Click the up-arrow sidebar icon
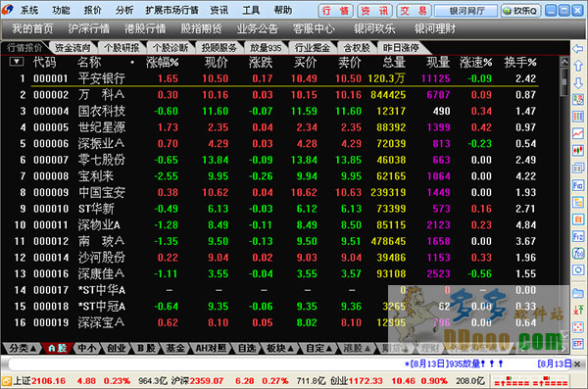Screen dimensions: 588x389 click(578, 66)
